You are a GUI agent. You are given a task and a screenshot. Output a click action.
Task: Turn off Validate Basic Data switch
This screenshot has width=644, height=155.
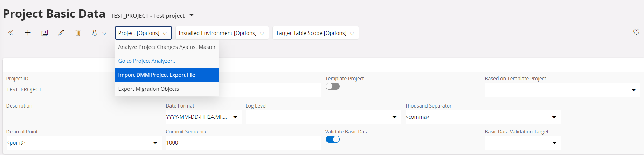coord(332,140)
